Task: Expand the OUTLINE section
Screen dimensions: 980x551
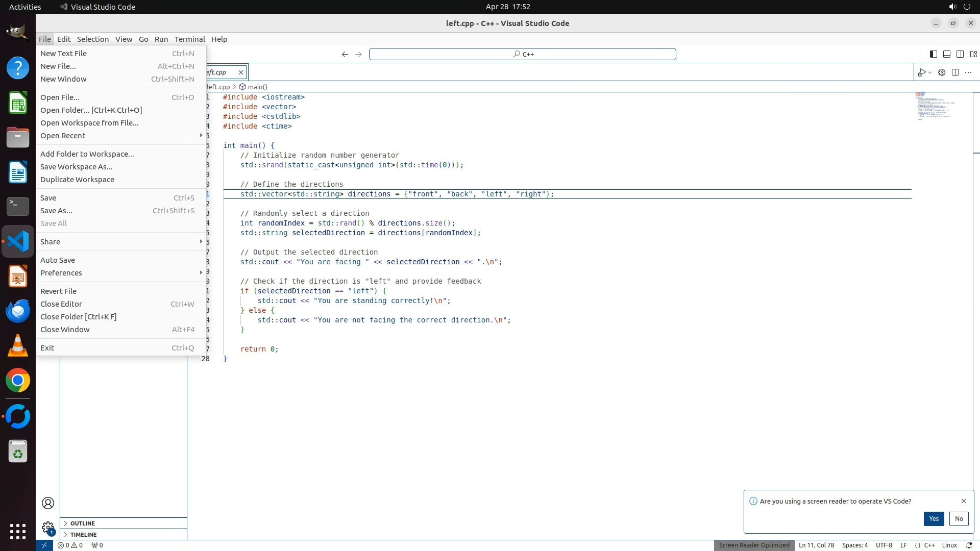Action: [83, 523]
